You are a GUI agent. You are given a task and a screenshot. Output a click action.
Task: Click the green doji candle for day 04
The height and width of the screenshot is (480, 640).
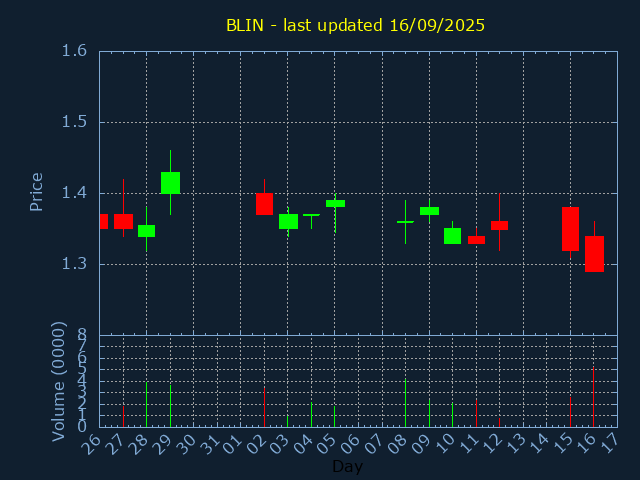click(x=311, y=215)
